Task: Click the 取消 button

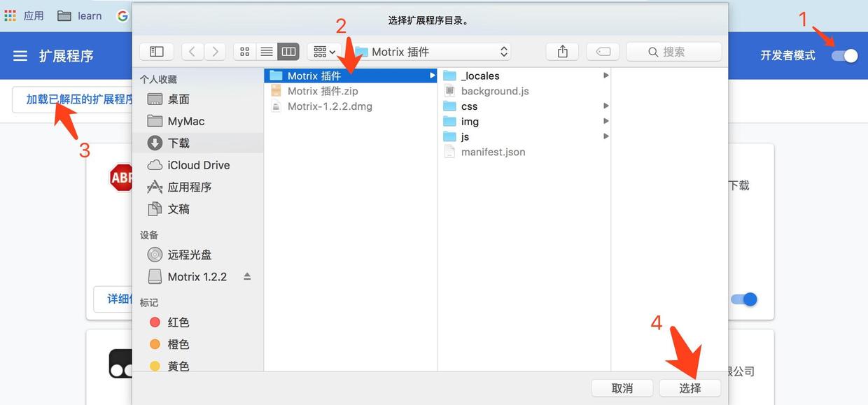Action: tap(622, 388)
